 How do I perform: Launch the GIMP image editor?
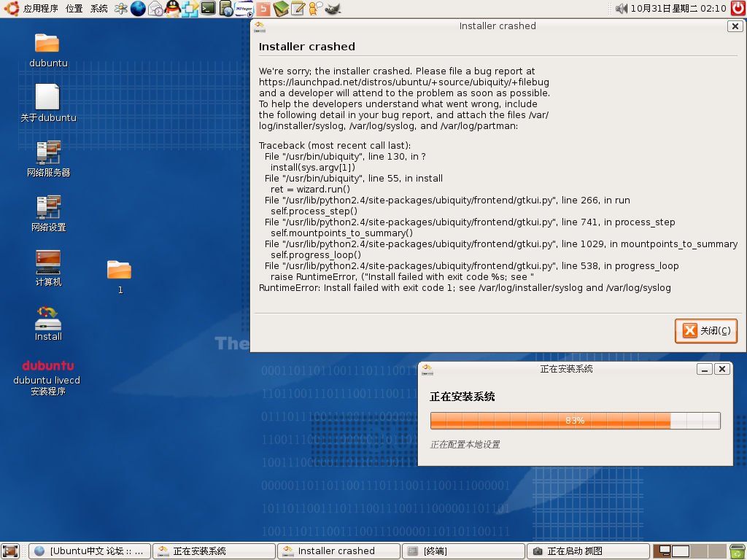[333, 9]
